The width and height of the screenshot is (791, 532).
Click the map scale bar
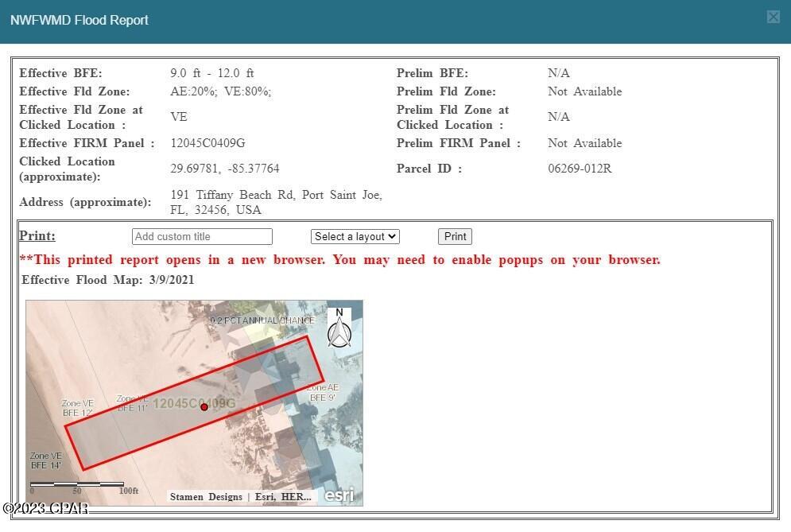click(76, 483)
